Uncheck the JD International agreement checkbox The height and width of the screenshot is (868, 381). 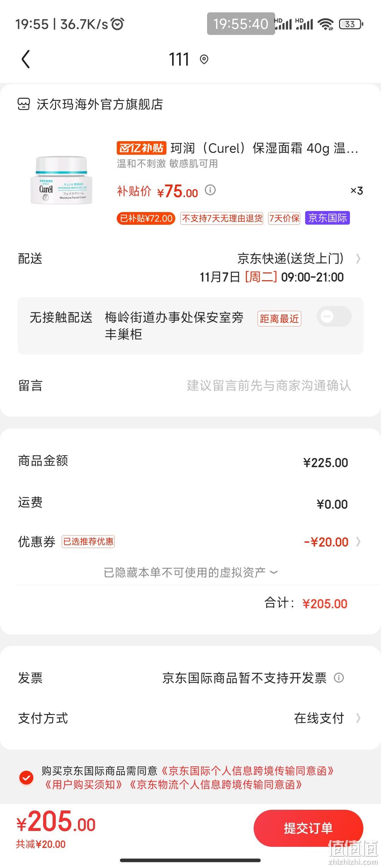26,778
